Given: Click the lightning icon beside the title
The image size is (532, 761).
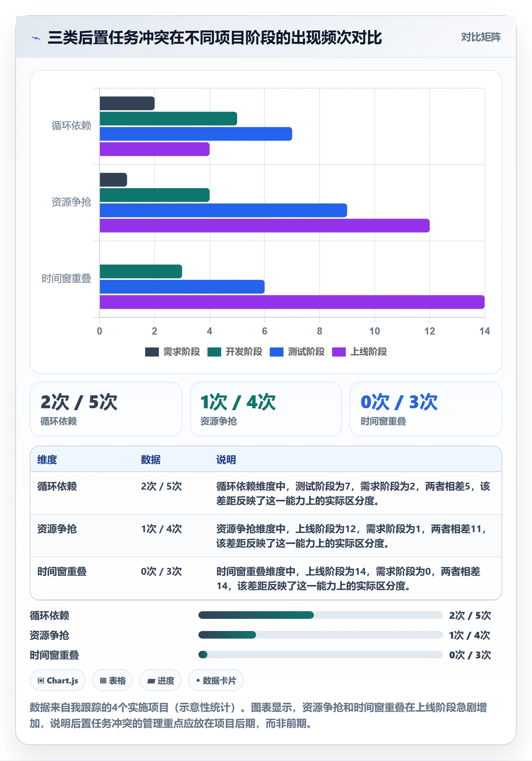Looking at the screenshot, I should point(36,38).
